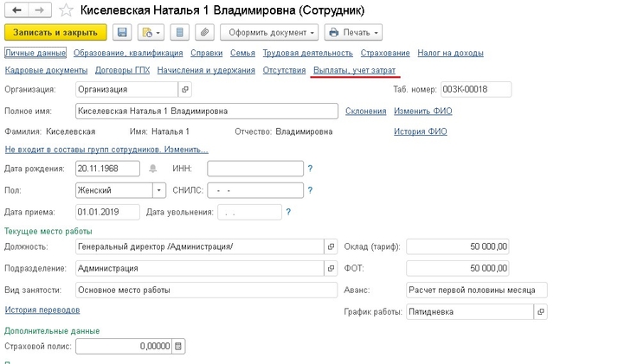Open the История переводов link
The width and height of the screenshot is (618, 364).
42,310
